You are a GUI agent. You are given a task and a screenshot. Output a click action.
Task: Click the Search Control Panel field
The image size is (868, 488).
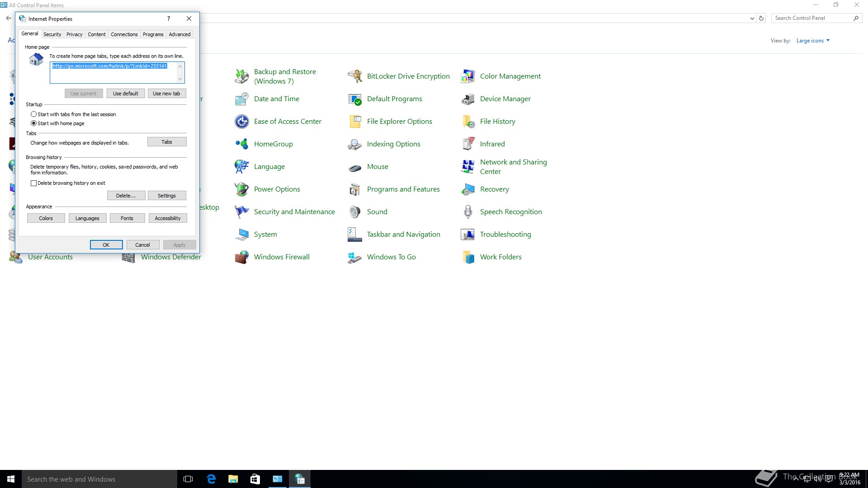tap(811, 18)
